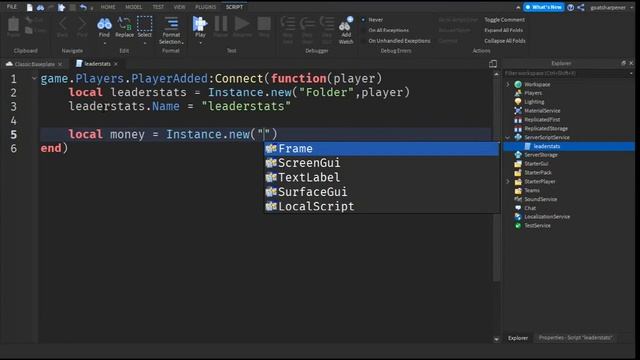
Task: Click the Step Into debugger icon
Action: [288, 24]
